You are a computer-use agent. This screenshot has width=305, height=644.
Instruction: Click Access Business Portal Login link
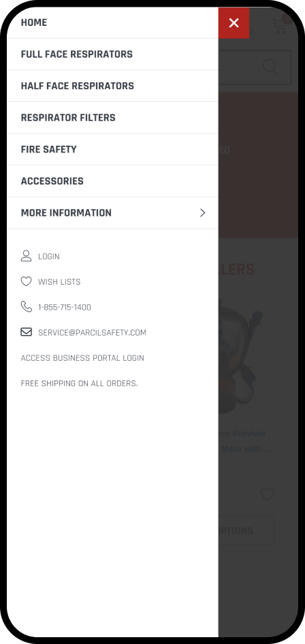82,358
